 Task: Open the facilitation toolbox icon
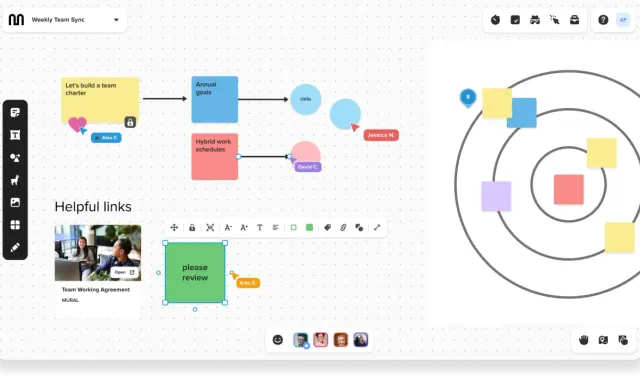pyautogui.click(x=575, y=20)
